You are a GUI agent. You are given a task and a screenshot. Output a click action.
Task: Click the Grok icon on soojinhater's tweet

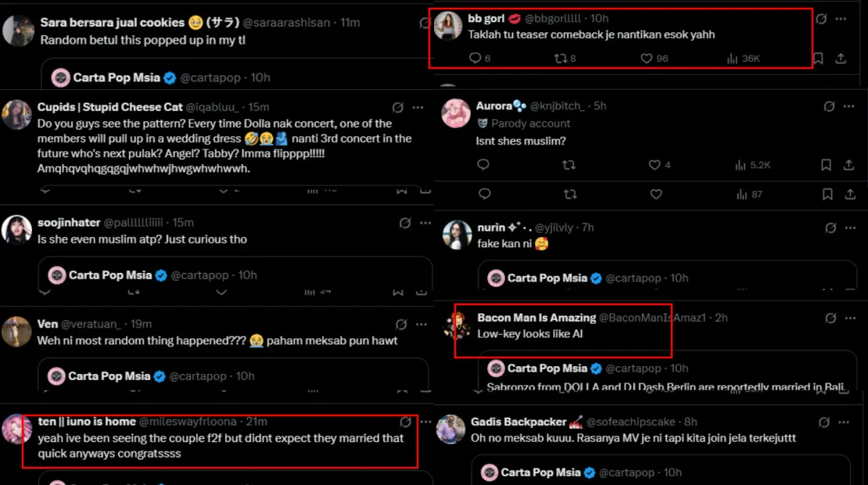point(405,223)
